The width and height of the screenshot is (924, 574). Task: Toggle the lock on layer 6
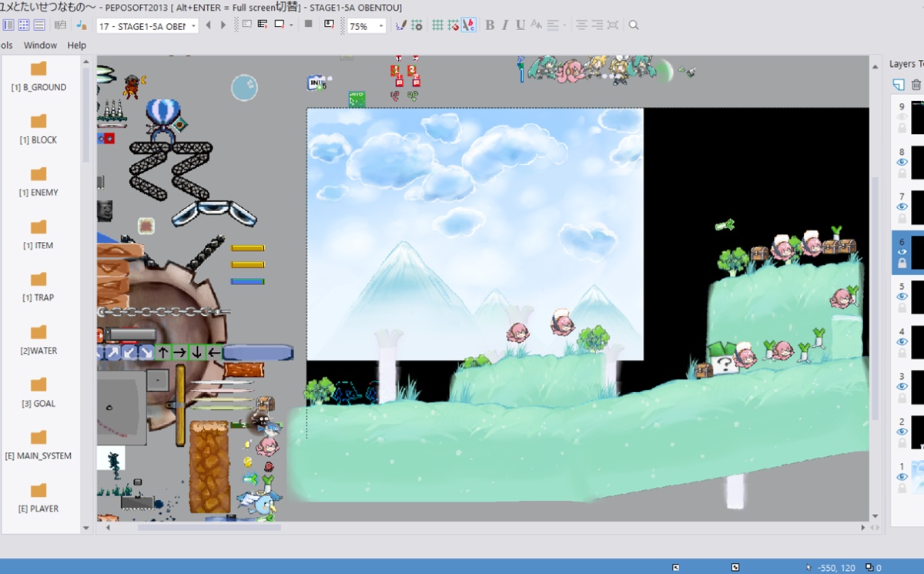902,264
